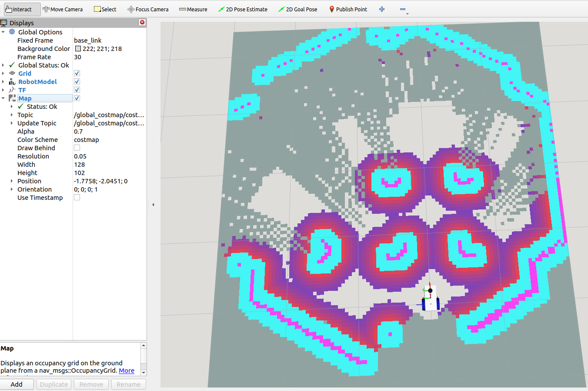Viewport: 588px width, 391px height.
Task: Click the Map display icon
Action: click(x=12, y=98)
